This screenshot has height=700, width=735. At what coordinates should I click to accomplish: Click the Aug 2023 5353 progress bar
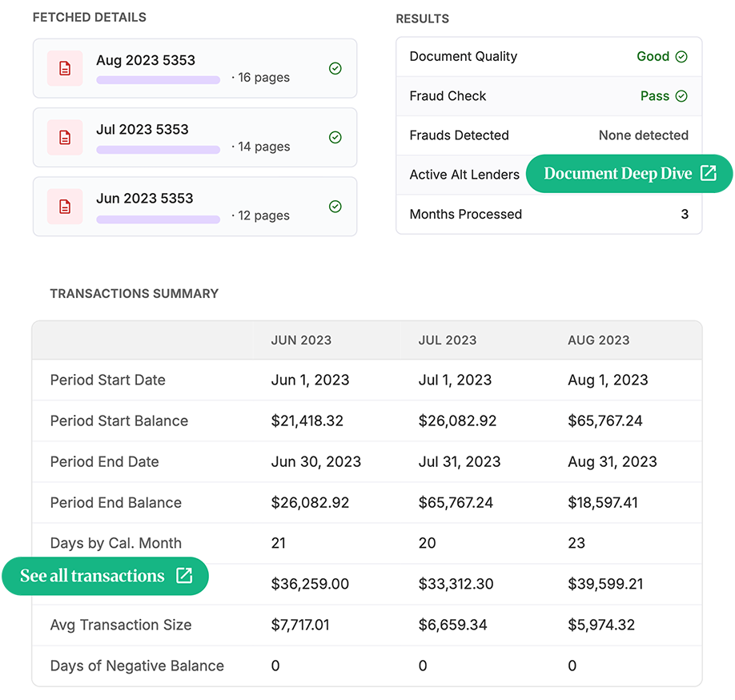158,80
